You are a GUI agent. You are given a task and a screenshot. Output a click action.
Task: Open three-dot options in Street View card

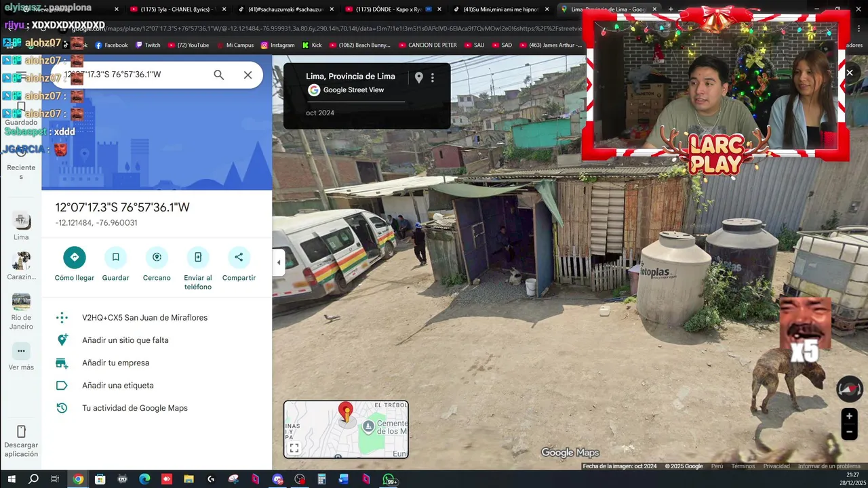point(433,78)
